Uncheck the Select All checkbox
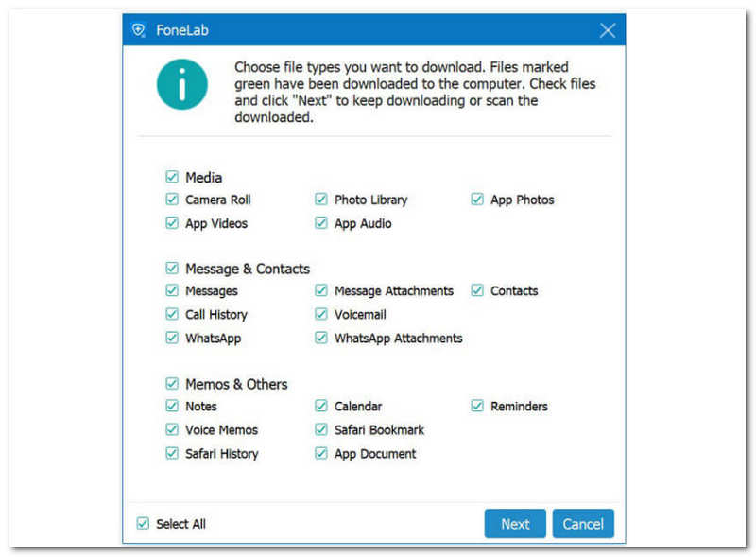Screen dimensions: 756x557 (x=143, y=523)
